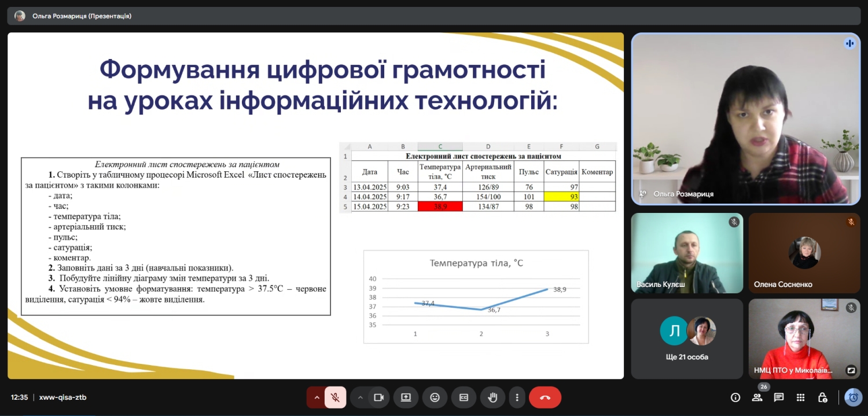Raise your hand
This screenshot has width=868, height=416.
492,397
